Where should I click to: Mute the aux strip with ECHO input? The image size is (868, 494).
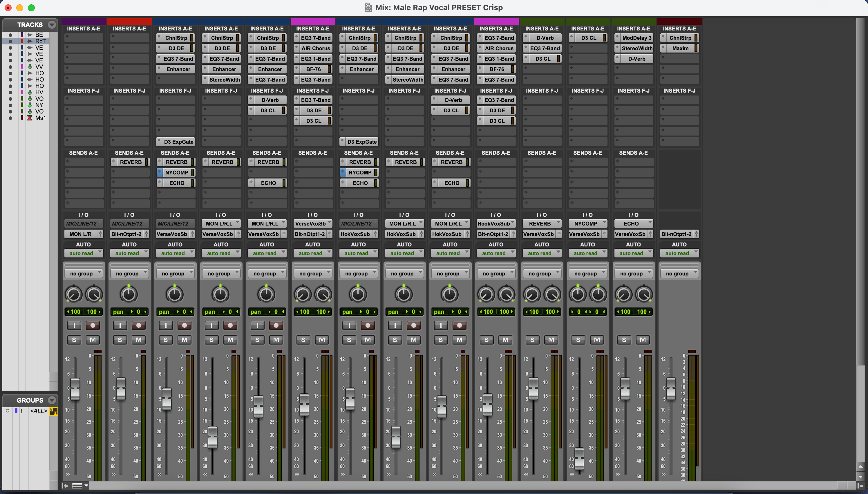click(x=643, y=340)
